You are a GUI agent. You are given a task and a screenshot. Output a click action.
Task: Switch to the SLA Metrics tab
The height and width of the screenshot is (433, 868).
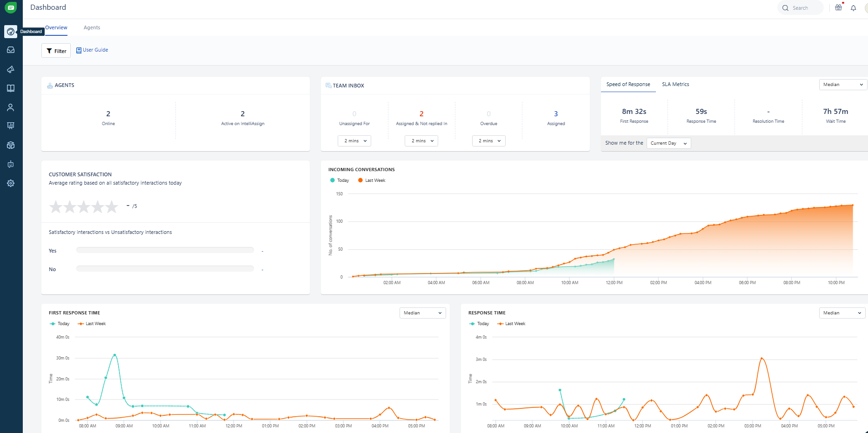[675, 85]
